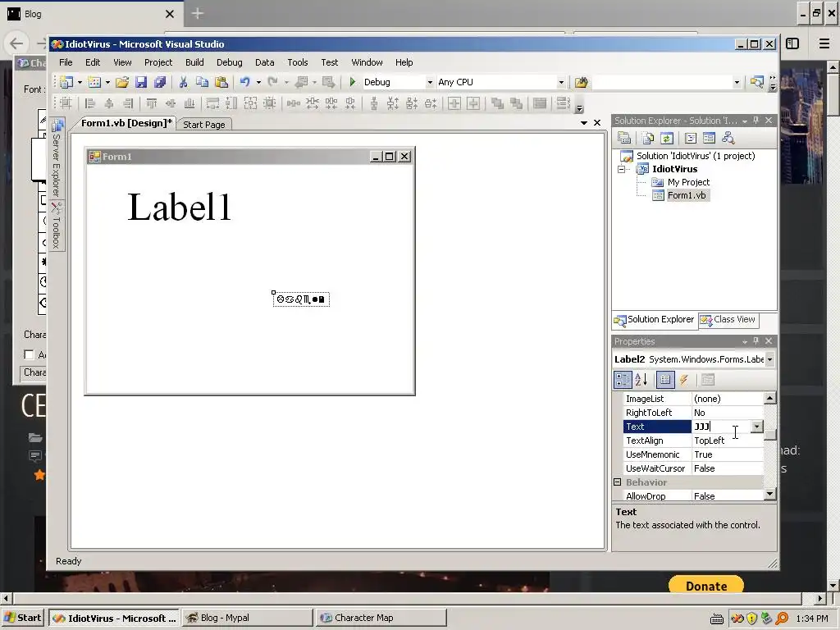Select the symbol label on Form1
The height and width of the screenshot is (630, 840).
[x=301, y=299]
